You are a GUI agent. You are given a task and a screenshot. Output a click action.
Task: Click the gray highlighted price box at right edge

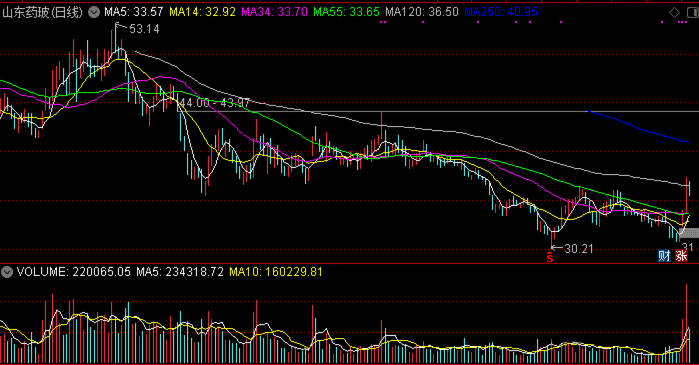point(689,233)
